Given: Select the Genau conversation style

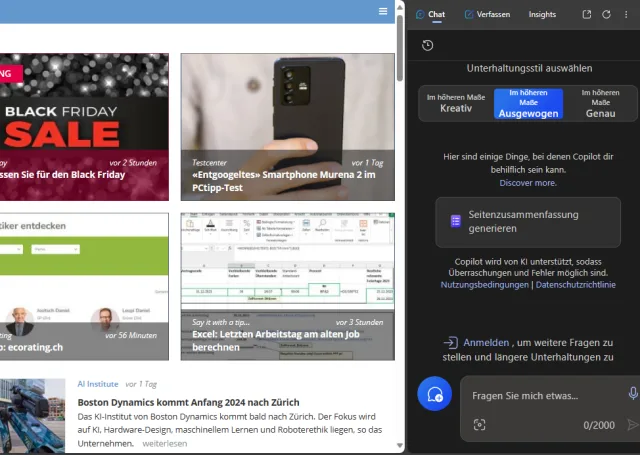Looking at the screenshot, I should (x=600, y=104).
